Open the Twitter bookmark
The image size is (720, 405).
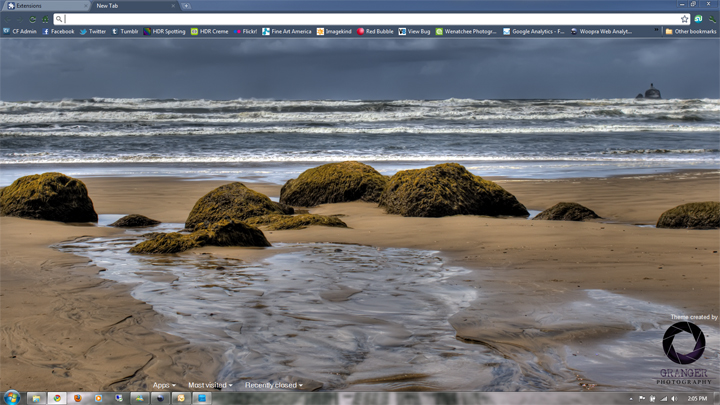(x=92, y=31)
